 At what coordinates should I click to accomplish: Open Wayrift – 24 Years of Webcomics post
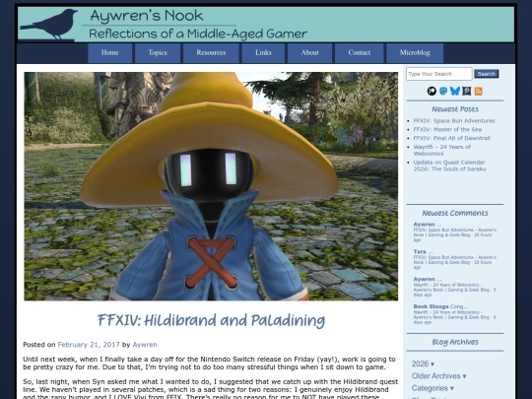click(441, 150)
